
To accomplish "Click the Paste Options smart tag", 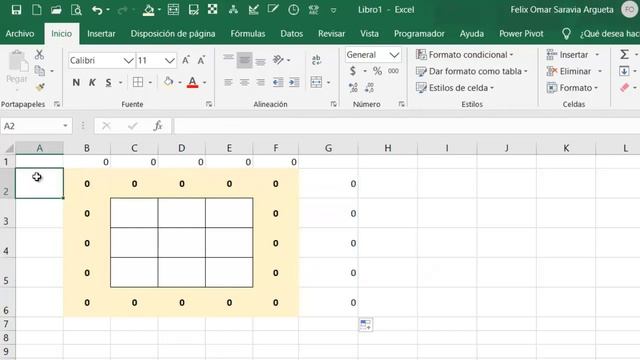I will click(x=366, y=324).
